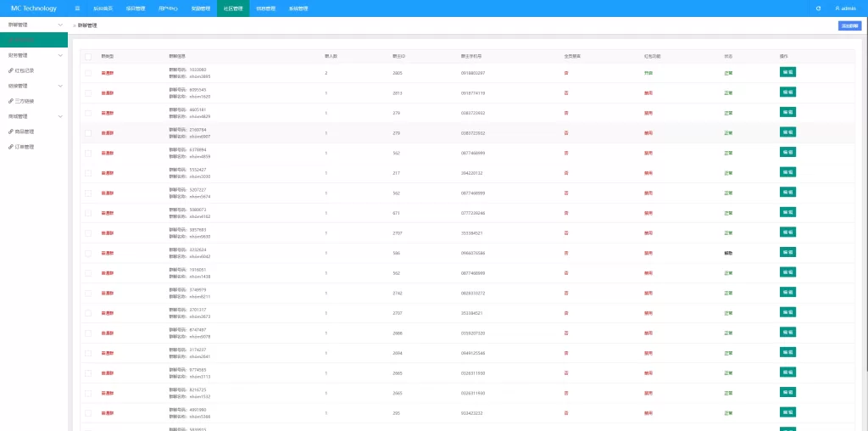Open 订单管理 link in the sidebar
Viewport: 868px width, 431px height.
[x=21, y=147]
